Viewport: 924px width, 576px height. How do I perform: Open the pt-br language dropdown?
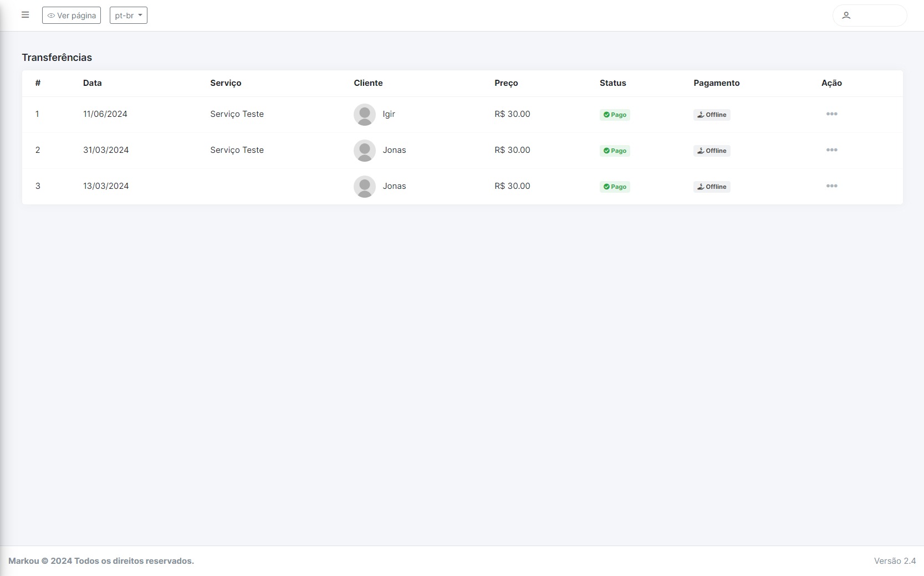129,16
